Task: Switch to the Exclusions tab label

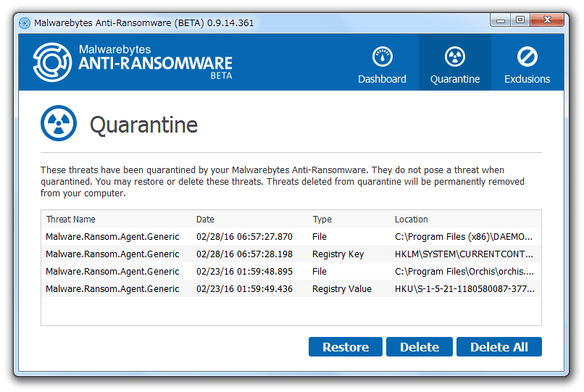Action: 527,79
